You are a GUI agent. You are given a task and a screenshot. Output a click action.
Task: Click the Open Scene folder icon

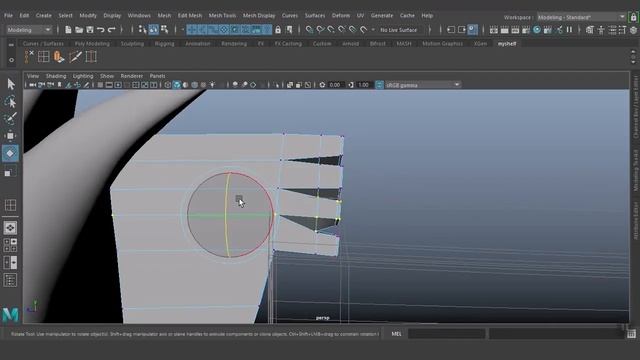pos(79,30)
